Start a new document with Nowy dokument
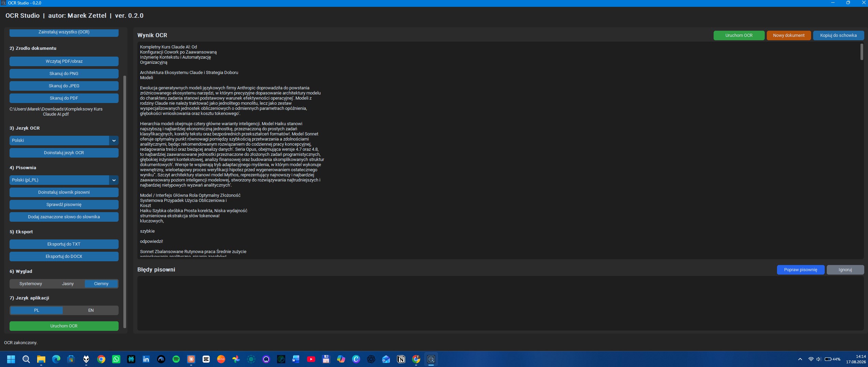The height and width of the screenshot is (367, 868). pos(789,35)
